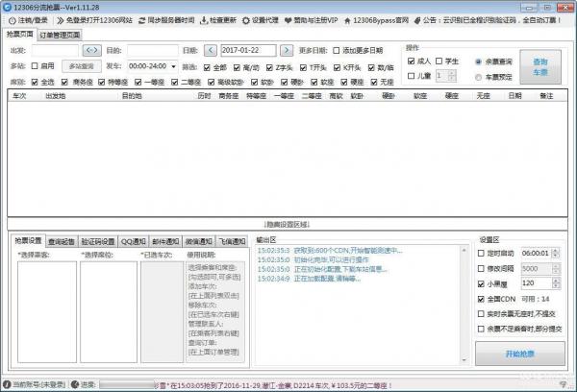Viewport: 577px width, 392px height.
Task: Select 余票查询 radio button
Action: point(478,61)
